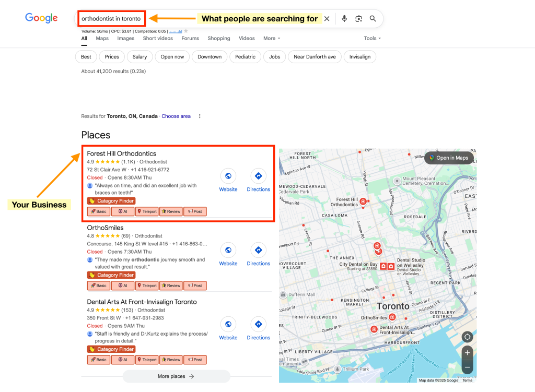
Task: Click Teleport button under Forest Hill Orthodontics
Action: [x=147, y=211]
